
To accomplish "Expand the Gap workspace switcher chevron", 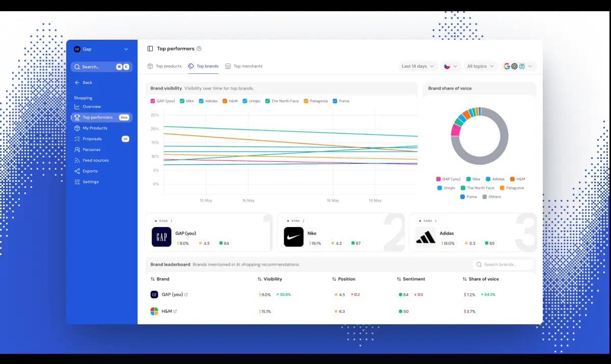I will 126,49.
